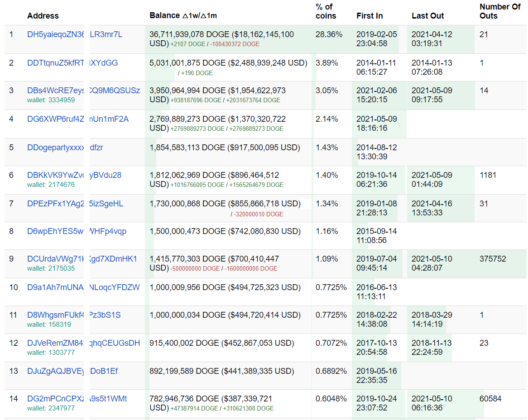Select last-out date 2021-04-16 13:53:33
Image resolution: width=528 pixels, height=420 pixels.
tap(432, 208)
